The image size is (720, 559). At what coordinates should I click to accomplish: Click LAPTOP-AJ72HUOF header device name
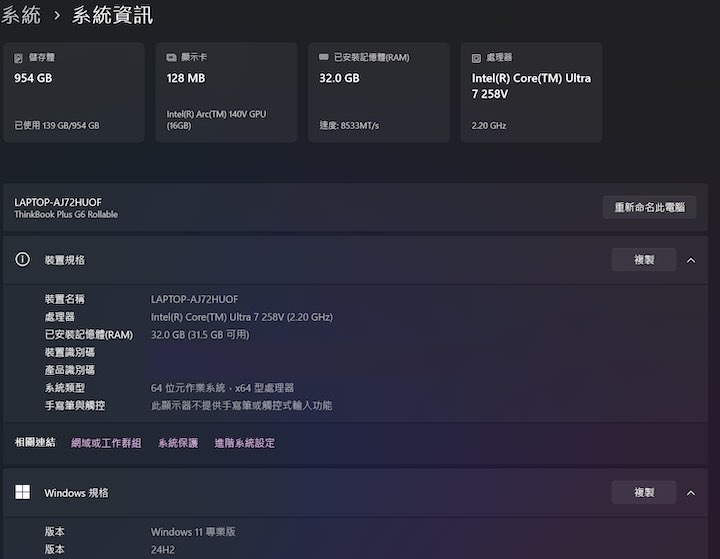[58, 202]
